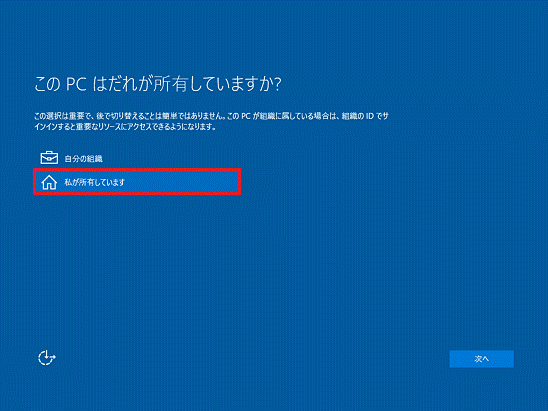Click the heading この PC はだれが所有していますか?
The width and height of the screenshot is (548, 411).
coord(158,84)
